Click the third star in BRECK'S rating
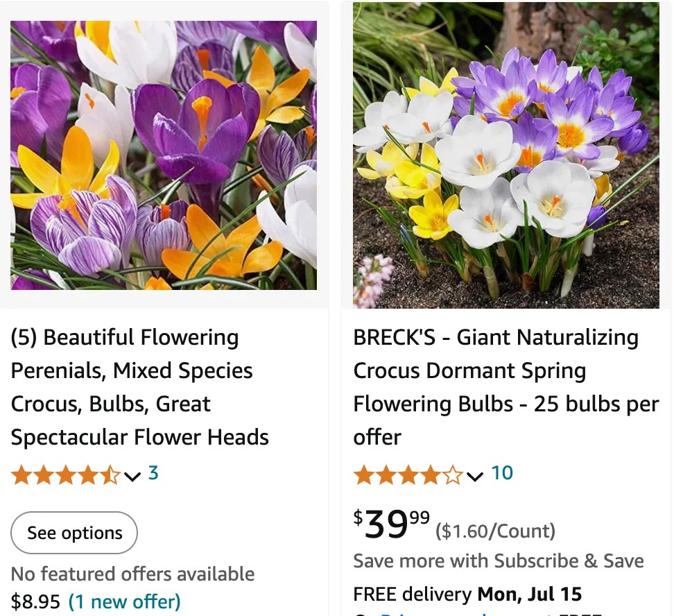 click(409, 473)
